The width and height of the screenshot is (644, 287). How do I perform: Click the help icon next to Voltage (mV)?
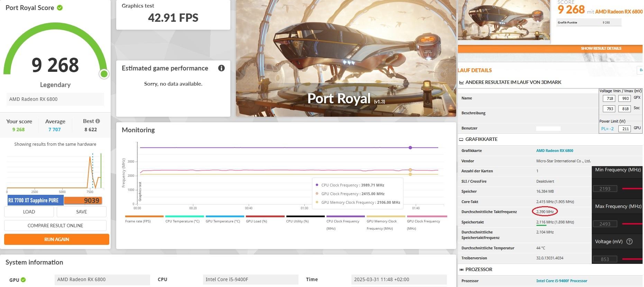pos(629,241)
